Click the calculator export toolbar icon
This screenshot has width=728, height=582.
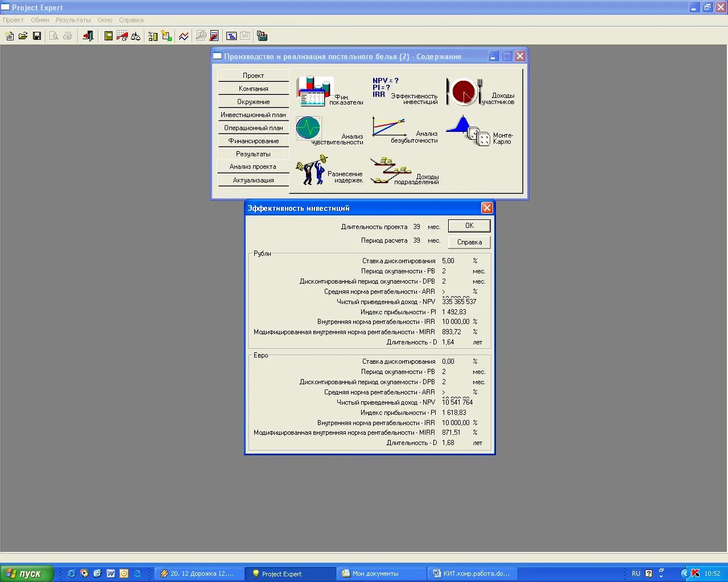262,36
